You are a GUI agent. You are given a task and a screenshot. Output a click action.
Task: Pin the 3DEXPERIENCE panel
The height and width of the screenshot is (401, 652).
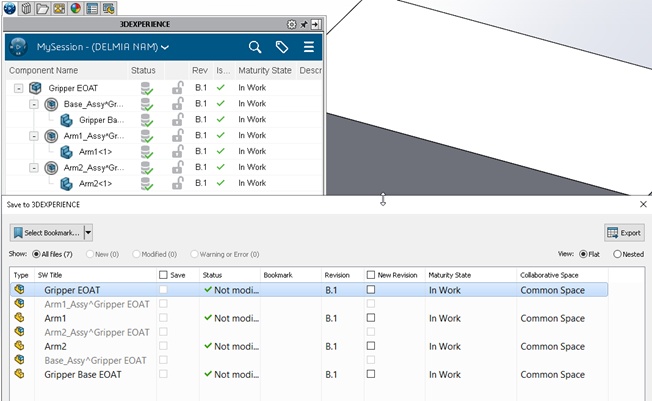[x=304, y=25]
